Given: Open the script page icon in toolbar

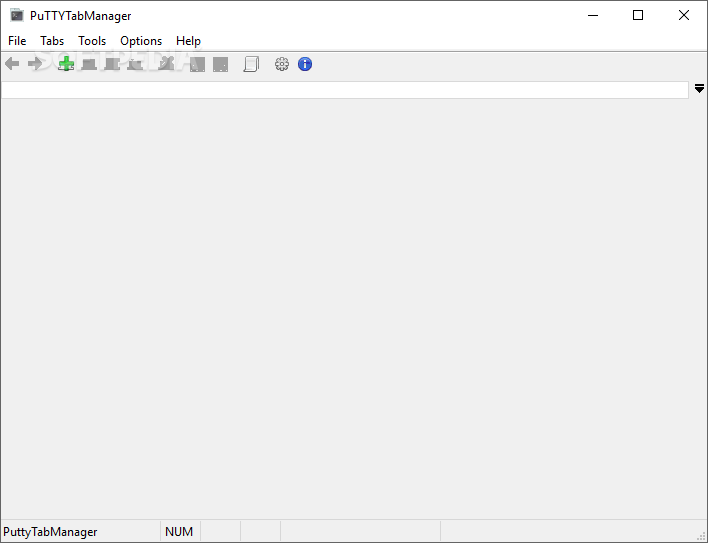Looking at the screenshot, I should pos(251,64).
